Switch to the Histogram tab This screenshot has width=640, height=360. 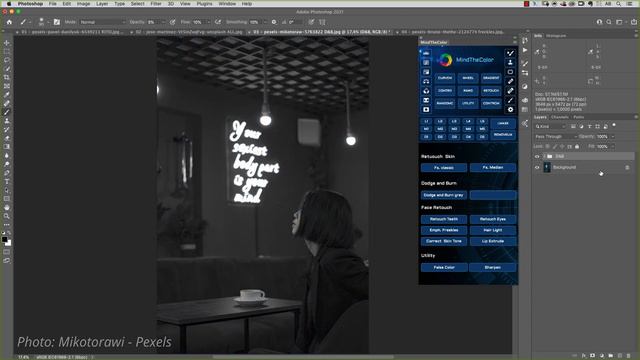pyautogui.click(x=556, y=36)
